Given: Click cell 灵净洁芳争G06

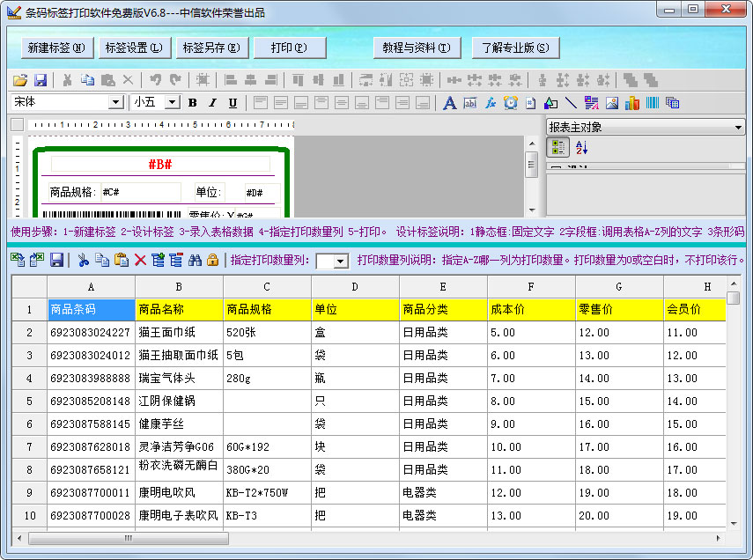Looking at the screenshot, I should click(179, 446).
